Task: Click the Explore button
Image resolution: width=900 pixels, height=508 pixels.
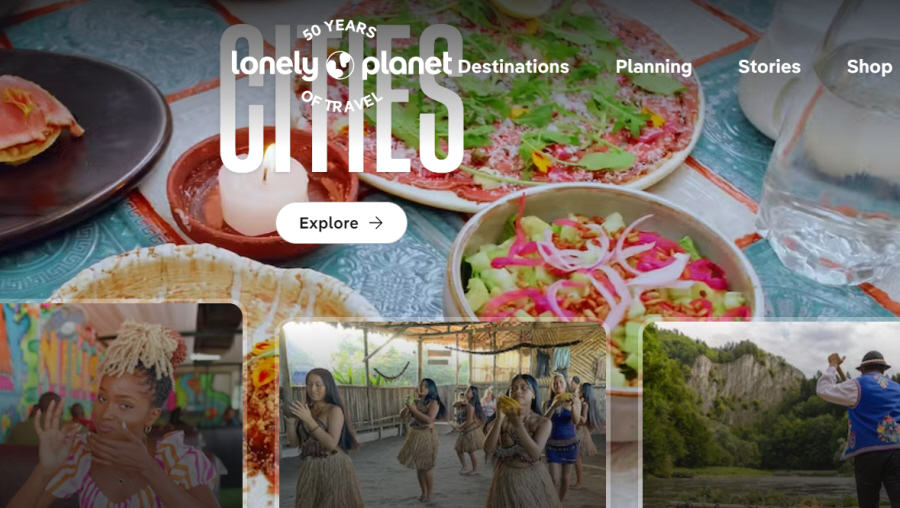Action: [x=342, y=223]
